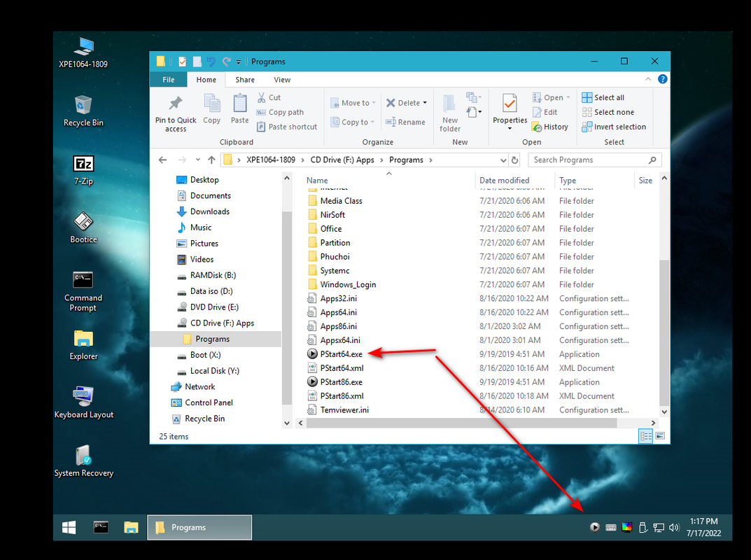Image resolution: width=751 pixels, height=560 pixels.
Task: Select the XPE1064-1809 computer desktop icon
Action: point(83,52)
